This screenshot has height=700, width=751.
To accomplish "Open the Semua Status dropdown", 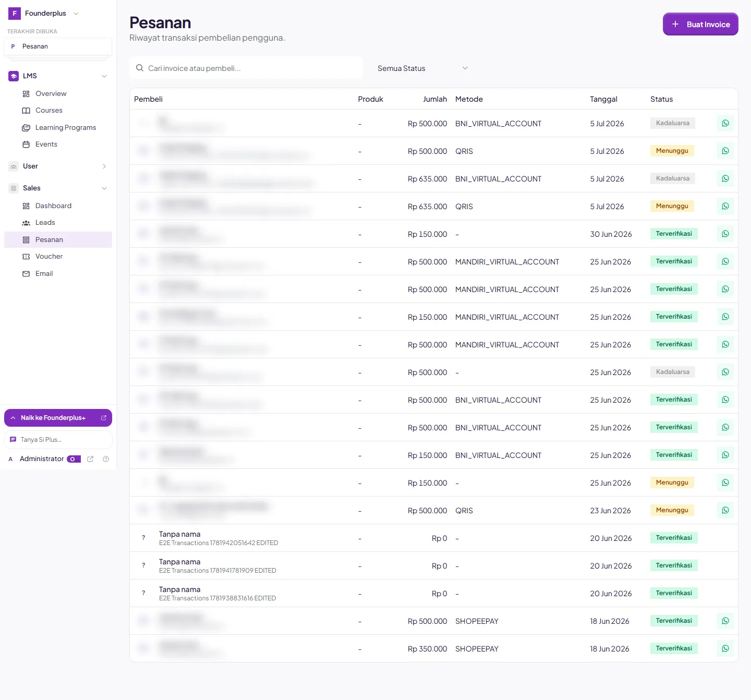I will [422, 68].
